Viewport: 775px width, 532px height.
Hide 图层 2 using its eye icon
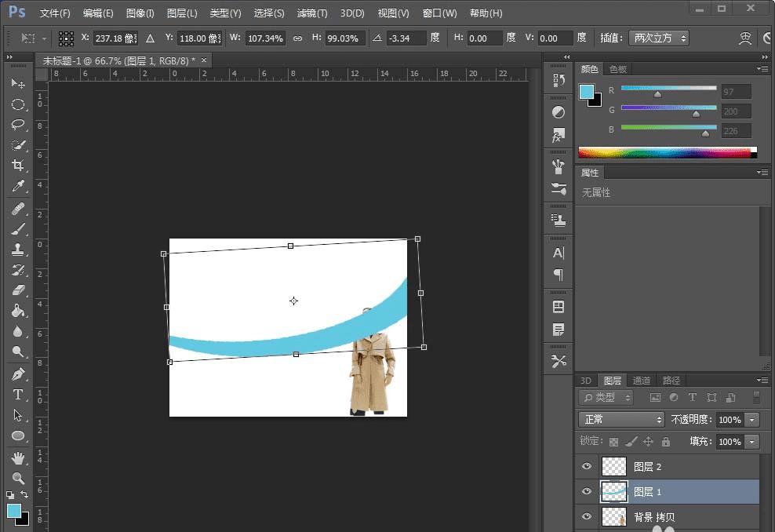[x=587, y=467]
